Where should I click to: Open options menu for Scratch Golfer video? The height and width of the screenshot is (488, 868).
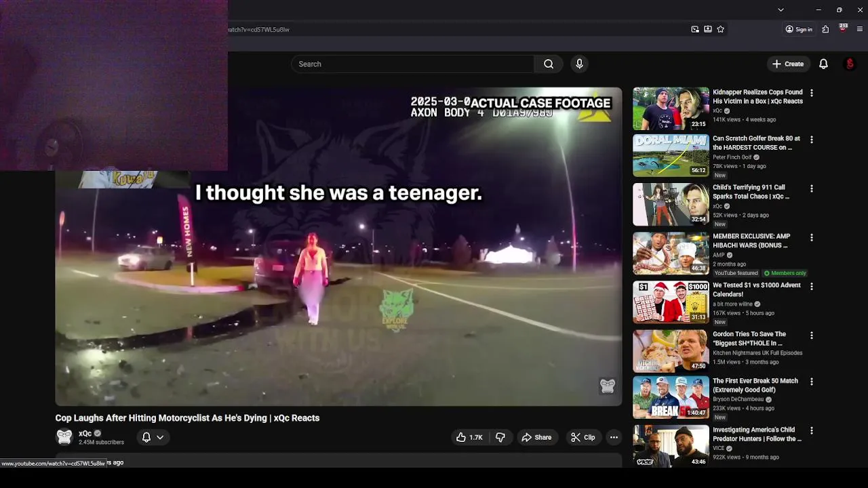tap(812, 140)
